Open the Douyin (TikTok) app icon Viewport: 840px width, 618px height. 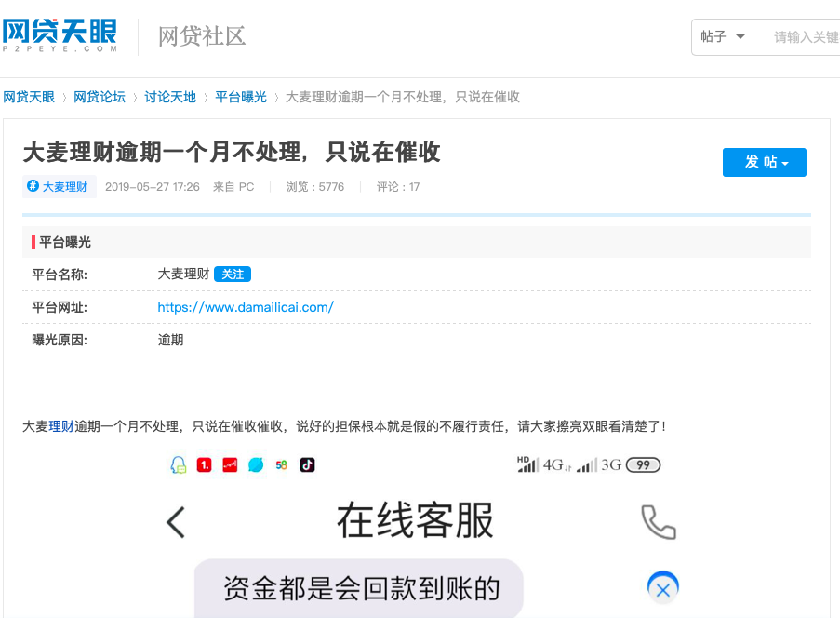[x=307, y=464]
